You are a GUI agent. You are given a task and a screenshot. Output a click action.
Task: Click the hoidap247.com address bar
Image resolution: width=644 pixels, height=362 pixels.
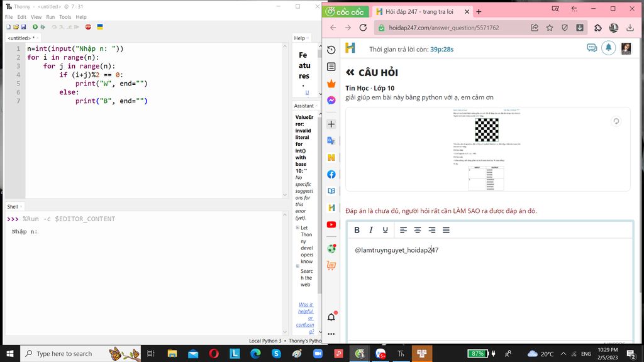pyautogui.click(x=443, y=28)
